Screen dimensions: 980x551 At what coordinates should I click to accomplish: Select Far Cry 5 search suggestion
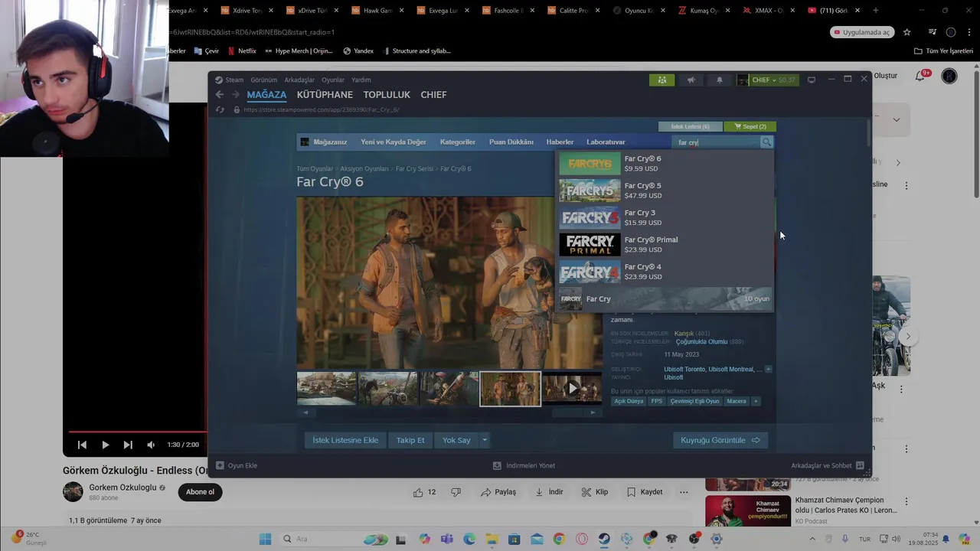click(665, 191)
